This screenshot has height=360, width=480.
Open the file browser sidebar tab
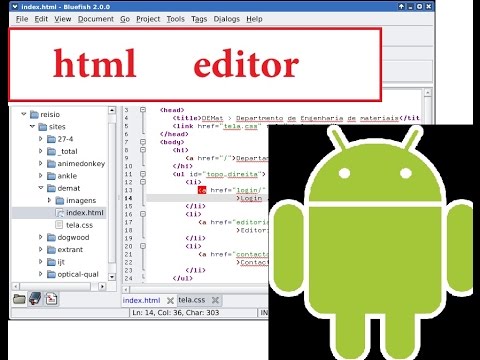pos(19,299)
